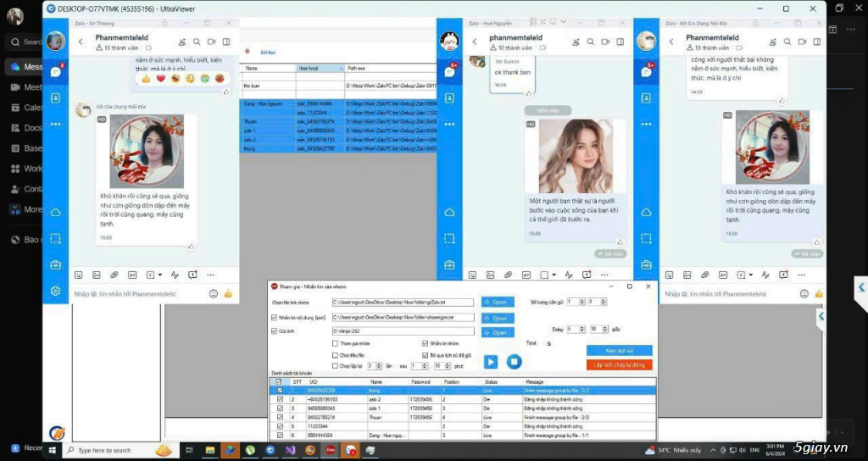Click 'Path exe' column header
This screenshot has width=868, height=461.
click(x=390, y=68)
